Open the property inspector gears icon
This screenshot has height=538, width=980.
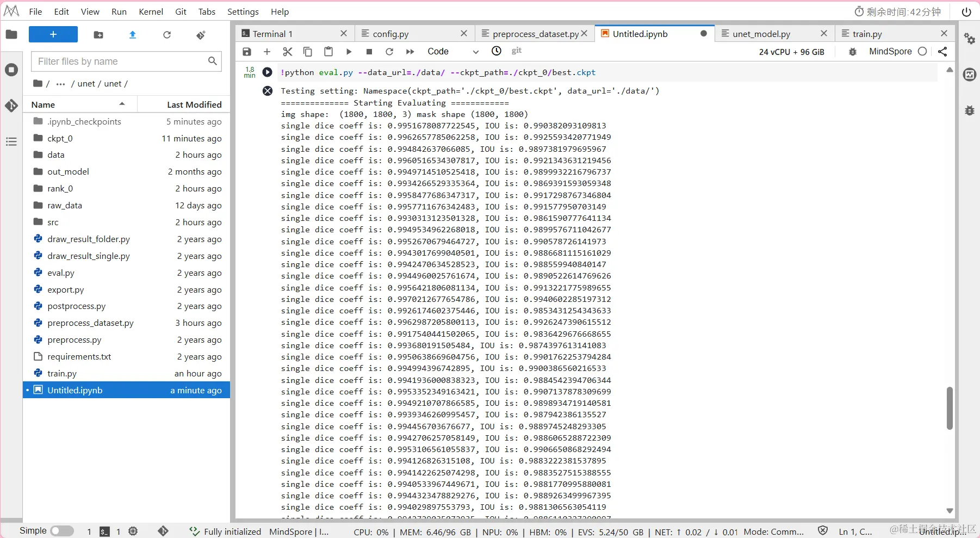coord(970,39)
